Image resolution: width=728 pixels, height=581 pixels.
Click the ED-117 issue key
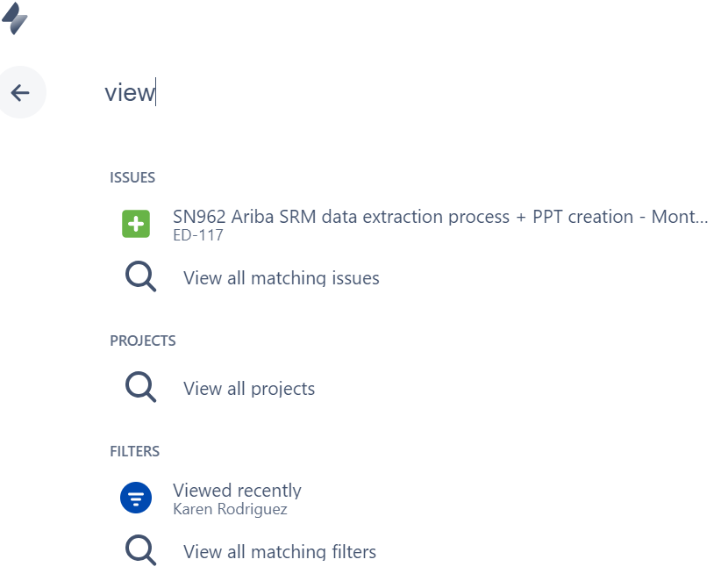pyautogui.click(x=198, y=235)
